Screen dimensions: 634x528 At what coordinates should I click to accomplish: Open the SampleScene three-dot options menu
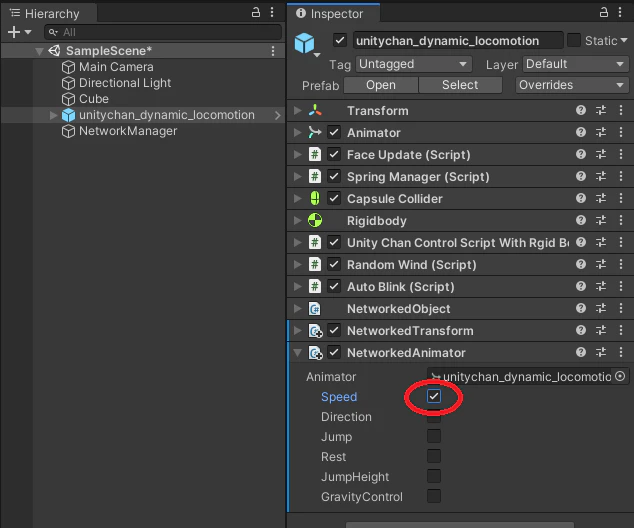pyautogui.click(x=273, y=51)
